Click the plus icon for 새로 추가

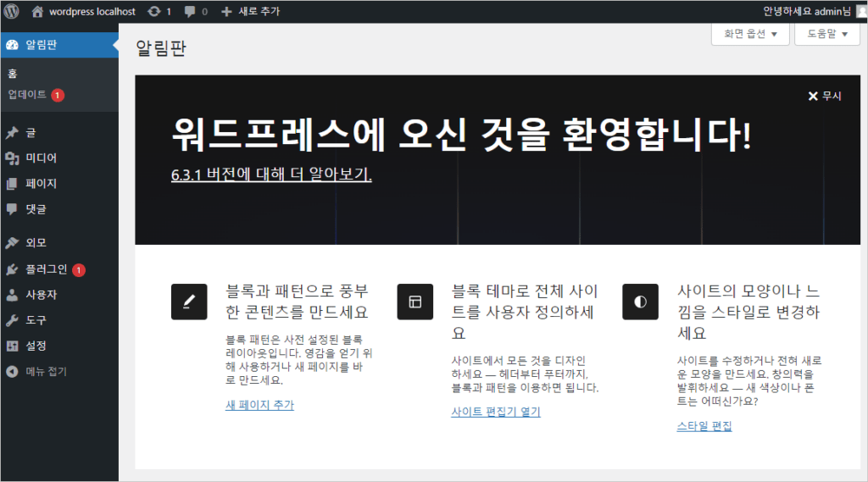point(226,12)
